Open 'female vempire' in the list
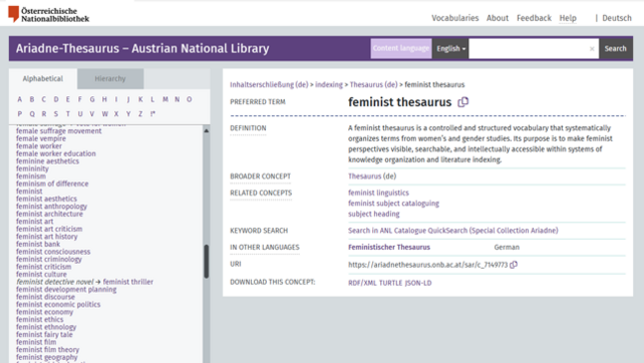Image resolution: width=644 pixels, height=363 pixels. [x=41, y=139]
